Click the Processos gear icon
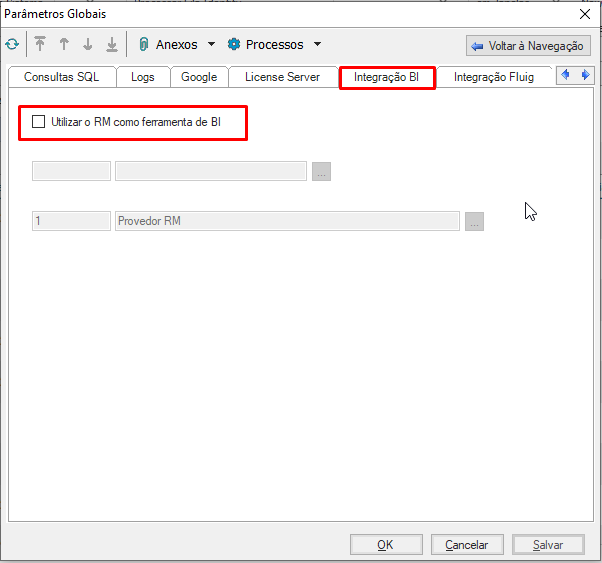This screenshot has height=563, width=602. tap(234, 44)
